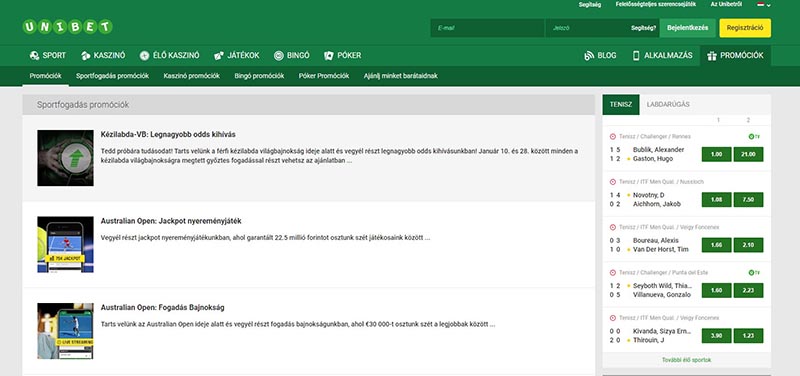Open the Boureau, Alexis match row

pyautogui.click(x=656, y=240)
